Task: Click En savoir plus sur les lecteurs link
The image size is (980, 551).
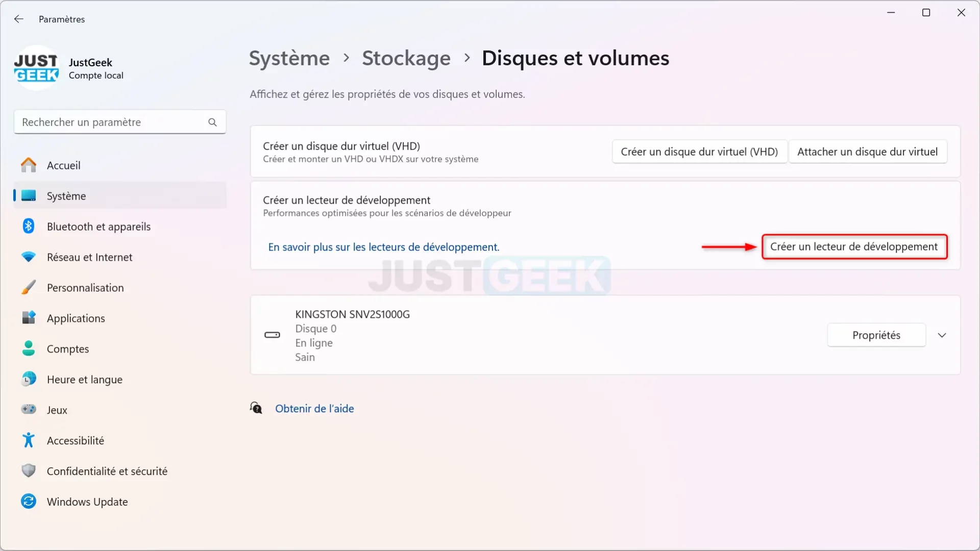Action: pos(384,246)
